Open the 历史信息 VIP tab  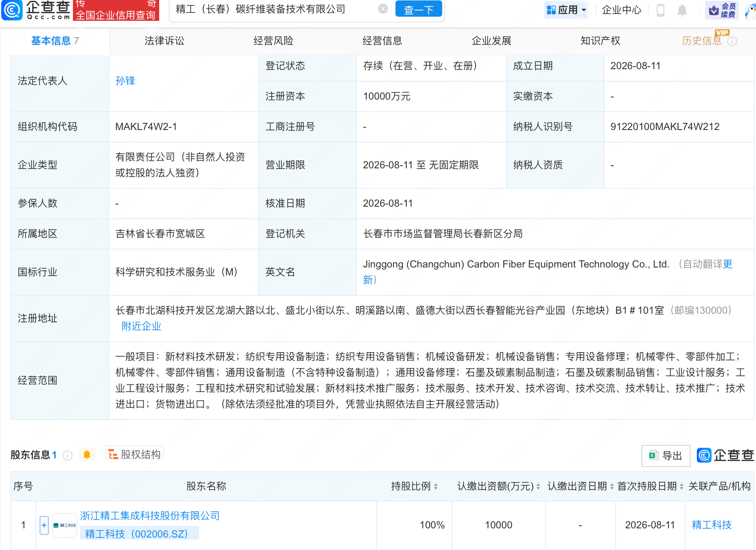702,41
